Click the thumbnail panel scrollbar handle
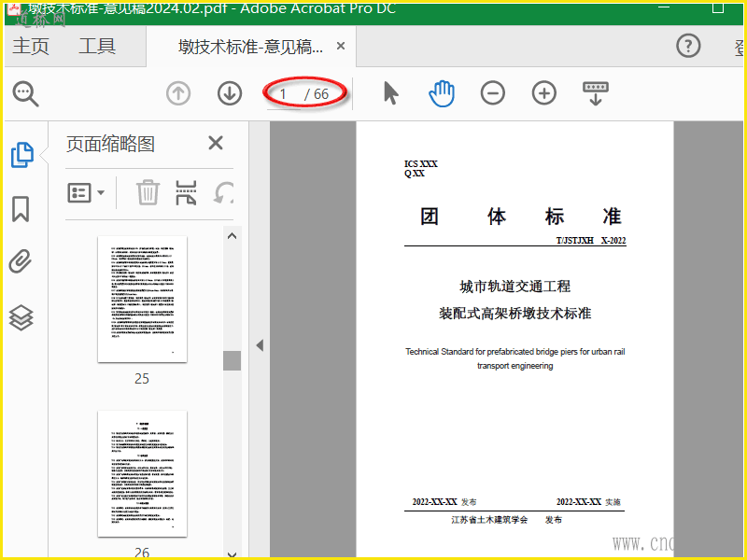The image size is (747, 560). coord(232,360)
